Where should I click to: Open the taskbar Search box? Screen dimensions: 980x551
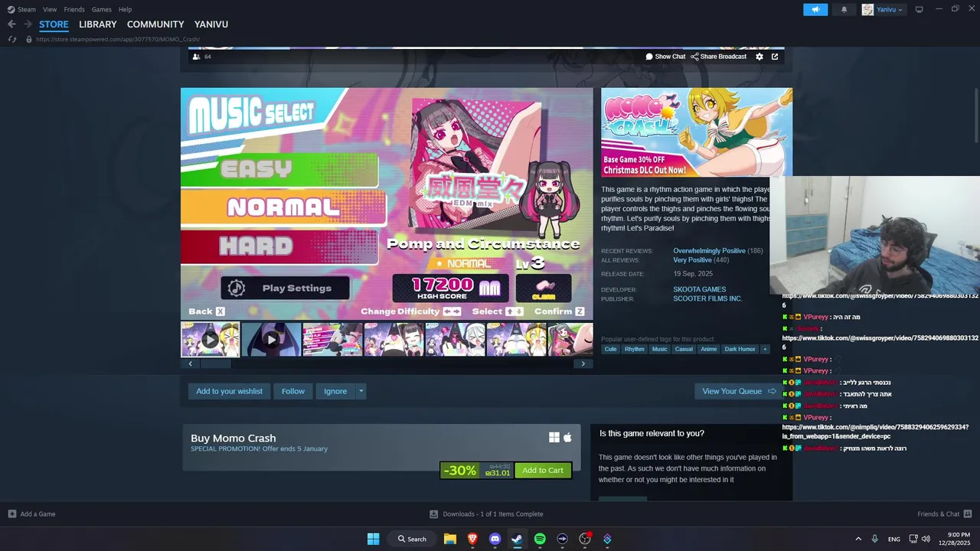point(412,539)
